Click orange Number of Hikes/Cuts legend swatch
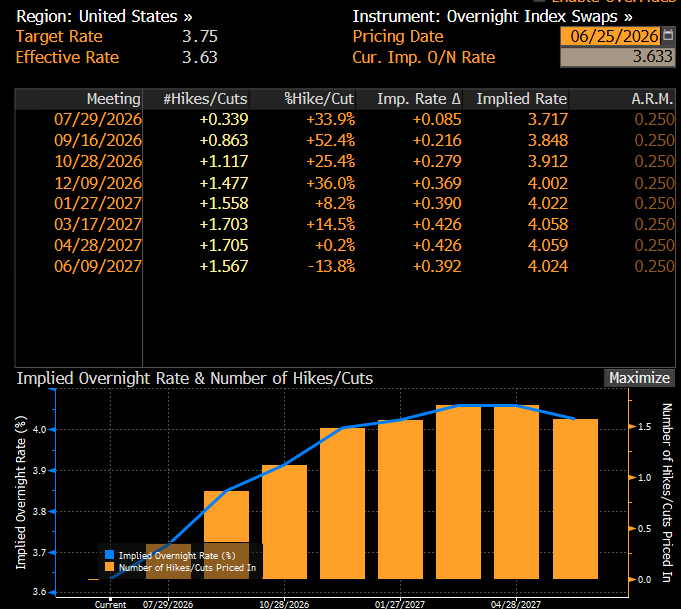The width and height of the screenshot is (681, 609). pos(109,567)
